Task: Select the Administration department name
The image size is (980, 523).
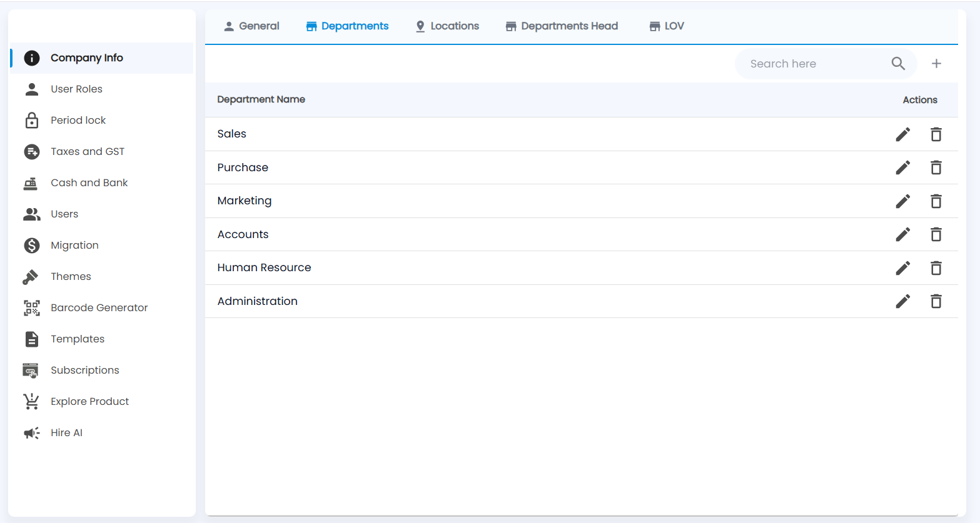Action: click(258, 301)
